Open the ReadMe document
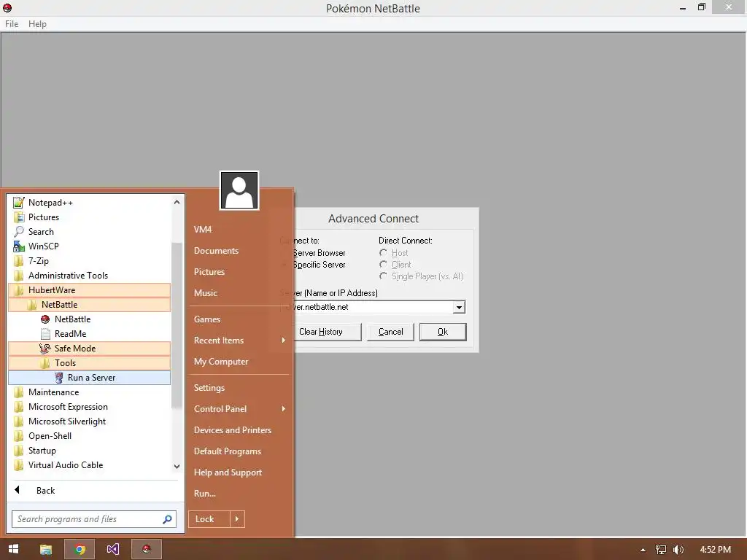 [x=89, y=334]
